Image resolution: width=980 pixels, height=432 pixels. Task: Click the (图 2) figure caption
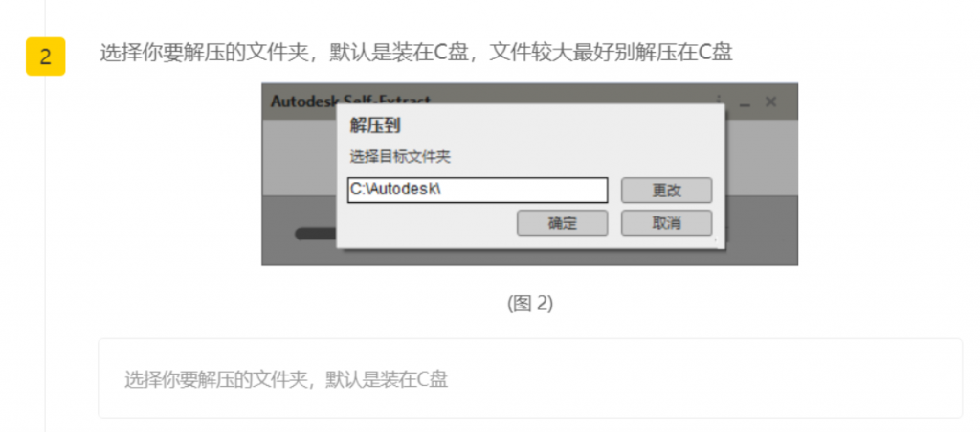[x=530, y=304]
